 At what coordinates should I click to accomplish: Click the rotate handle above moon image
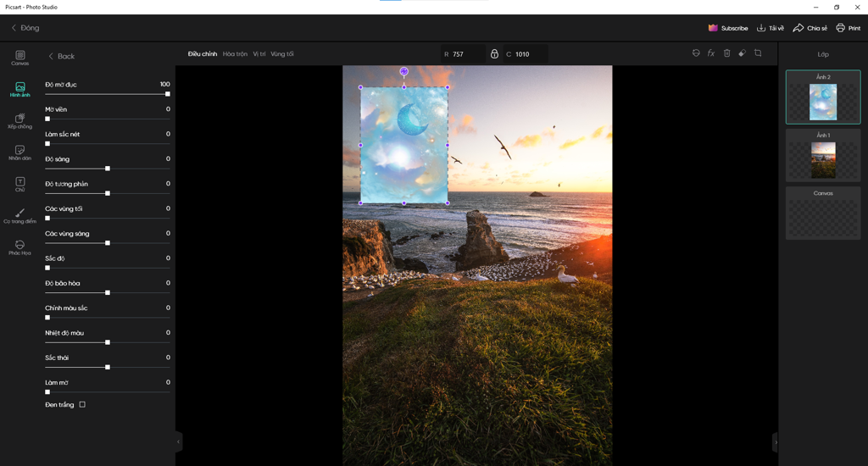[x=404, y=71]
